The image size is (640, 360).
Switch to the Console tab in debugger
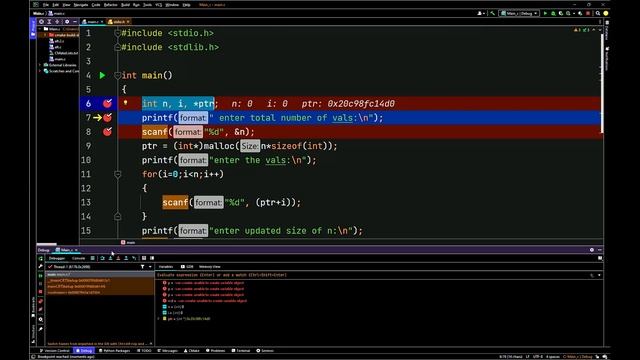pos(78,258)
